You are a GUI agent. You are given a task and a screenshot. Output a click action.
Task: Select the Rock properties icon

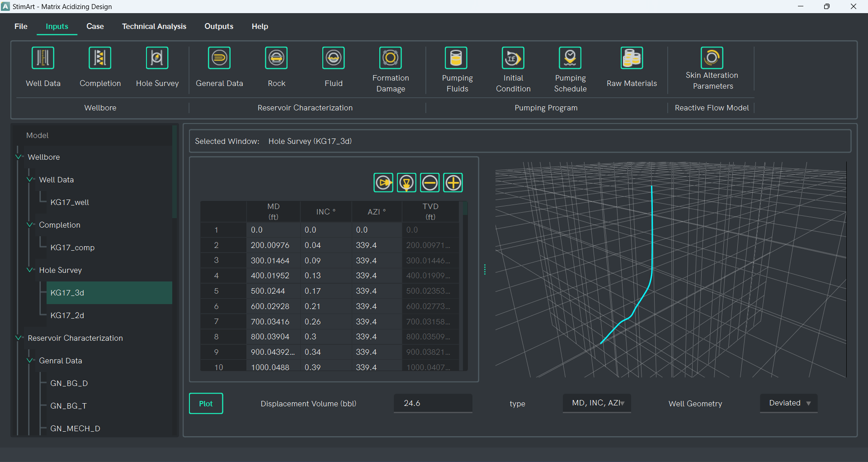pyautogui.click(x=276, y=58)
